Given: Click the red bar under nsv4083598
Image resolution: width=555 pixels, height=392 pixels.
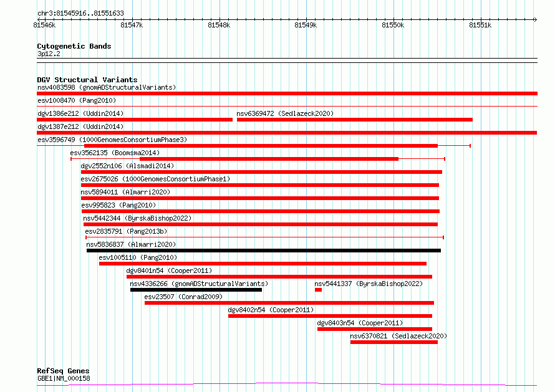Looking at the screenshot, I should 287,93.
